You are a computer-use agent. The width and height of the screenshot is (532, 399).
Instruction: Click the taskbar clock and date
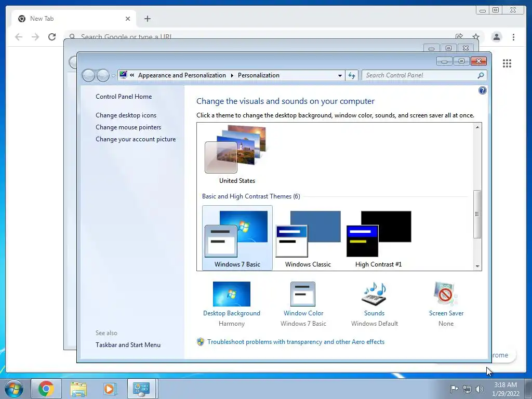click(x=506, y=389)
